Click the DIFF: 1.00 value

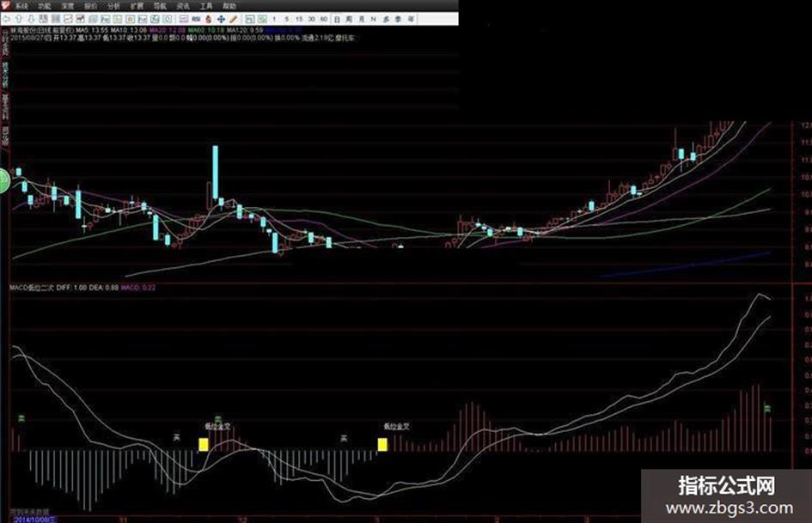[71, 288]
